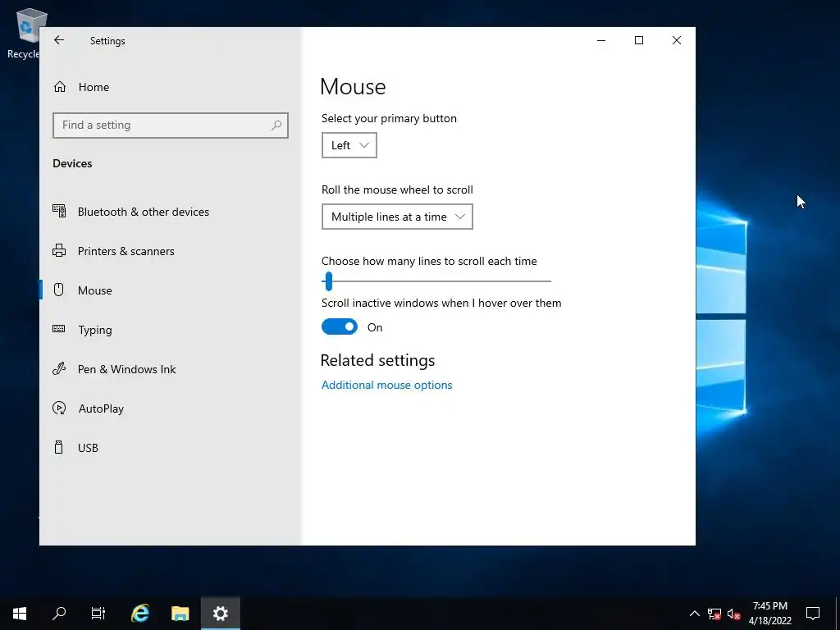Click the Home house icon
Viewport: 840px width, 630px height.
pos(59,87)
